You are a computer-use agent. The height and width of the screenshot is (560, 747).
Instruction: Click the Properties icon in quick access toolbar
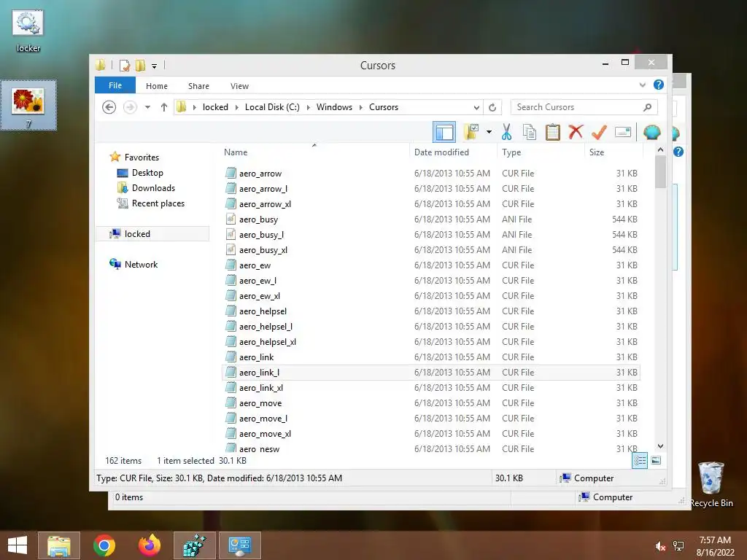125,65
